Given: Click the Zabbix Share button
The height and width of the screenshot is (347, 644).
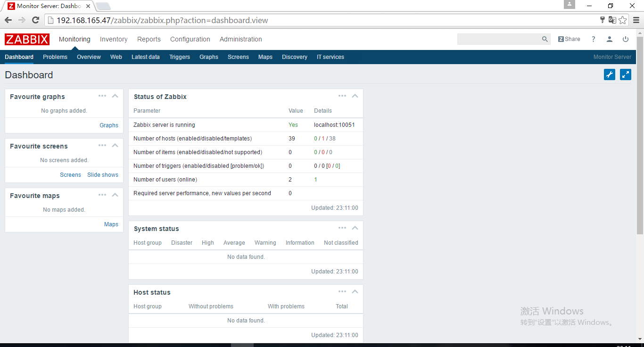Looking at the screenshot, I should pyautogui.click(x=569, y=39).
